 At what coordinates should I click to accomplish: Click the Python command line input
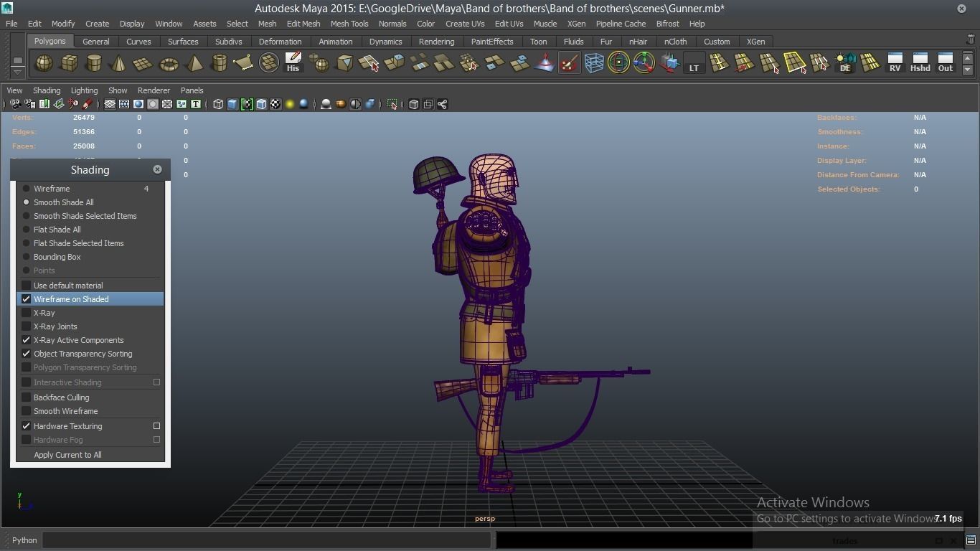[x=267, y=540]
